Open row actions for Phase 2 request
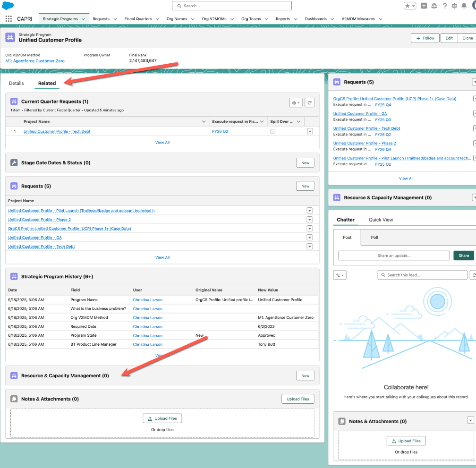Screen dimensions: 476x468 click(x=309, y=220)
